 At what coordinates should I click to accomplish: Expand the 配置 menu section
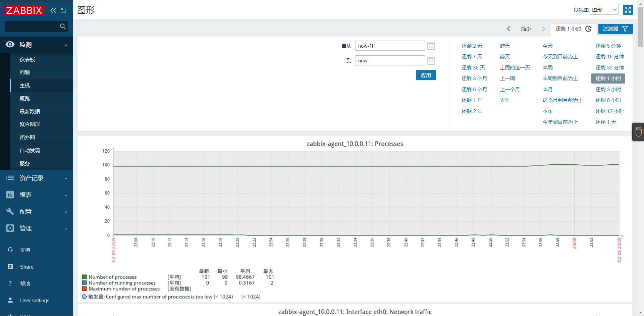click(66, 212)
